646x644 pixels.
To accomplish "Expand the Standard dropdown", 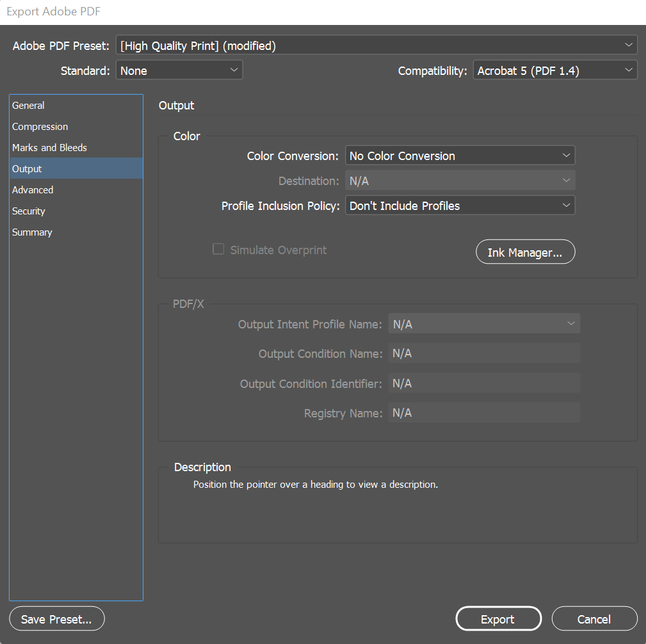I will pyautogui.click(x=179, y=70).
